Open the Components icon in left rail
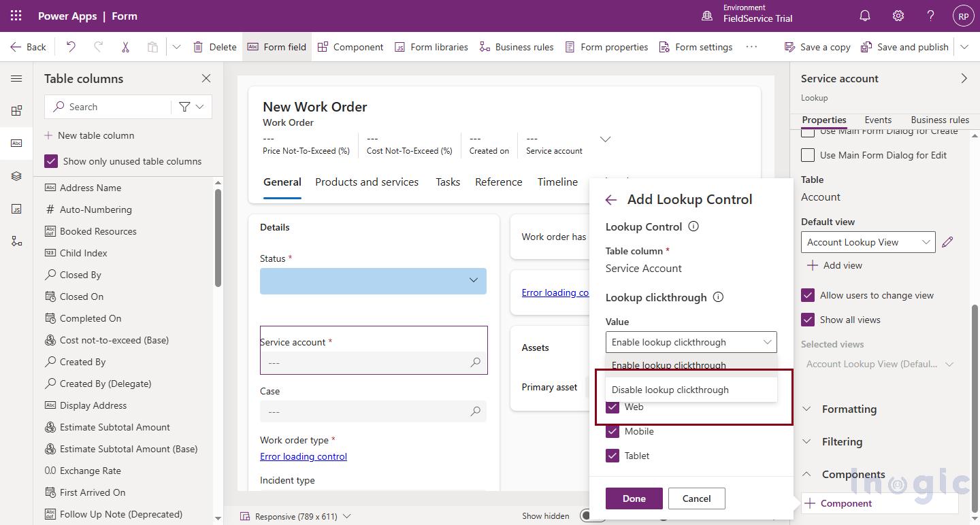Screen dimensions: 980x525 [x=16, y=111]
